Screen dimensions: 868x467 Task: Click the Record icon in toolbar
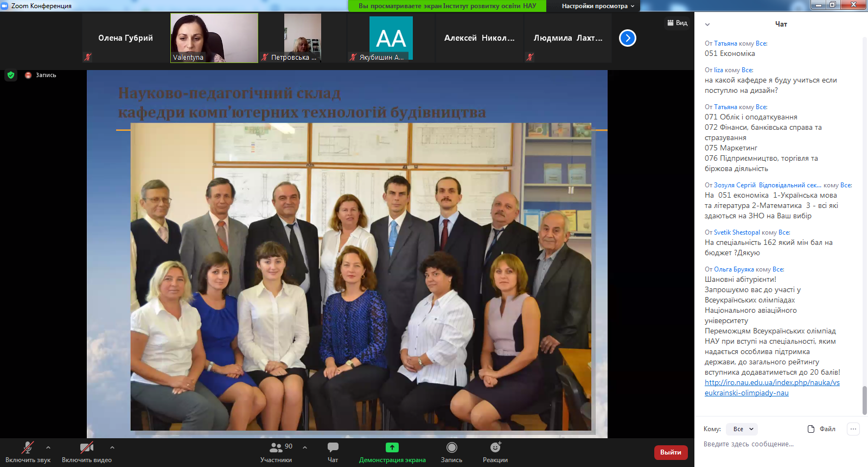click(451, 447)
